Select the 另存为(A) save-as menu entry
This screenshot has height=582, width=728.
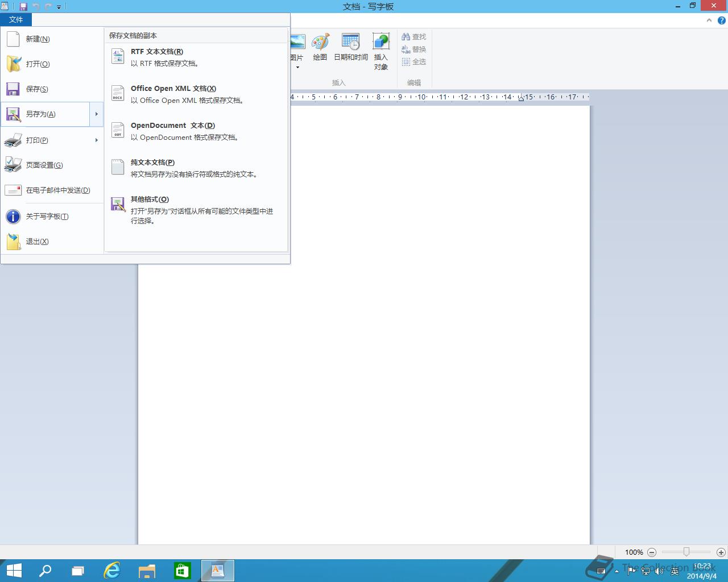tap(45, 114)
